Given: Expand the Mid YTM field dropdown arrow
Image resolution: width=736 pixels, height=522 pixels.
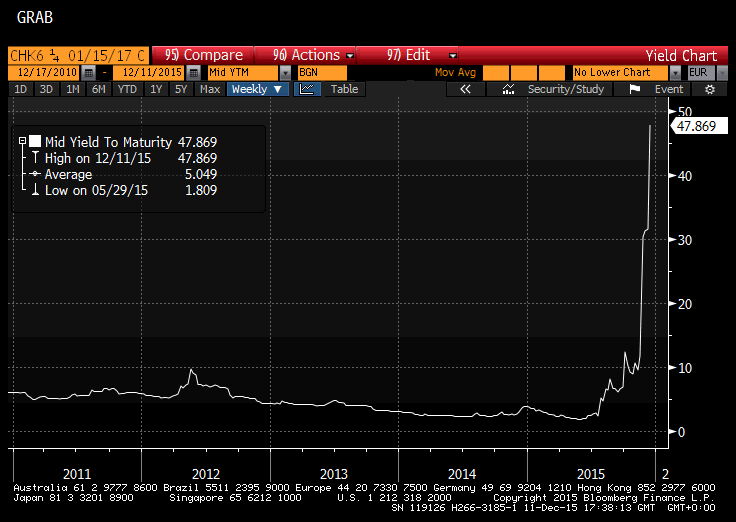Looking at the screenshot, I should (285, 73).
